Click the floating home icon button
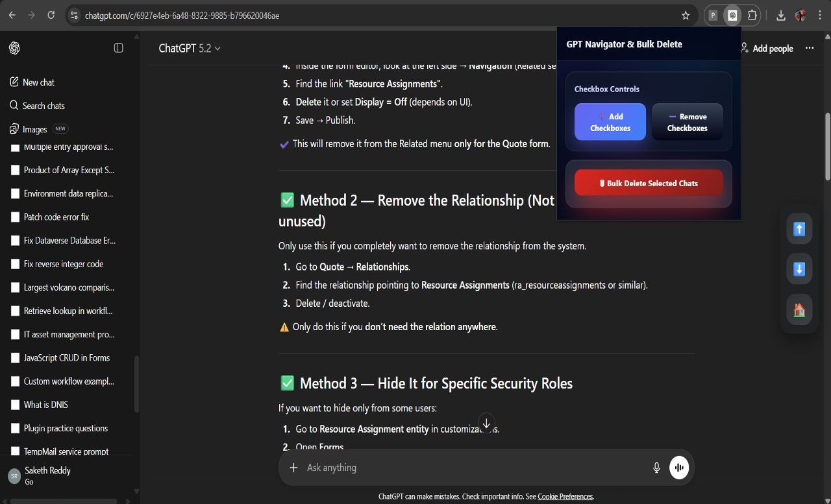The width and height of the screenshot is (831, 504). point(799,309)
